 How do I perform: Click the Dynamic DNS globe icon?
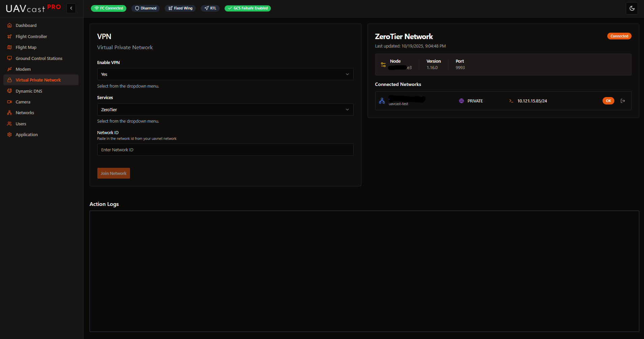[9, 91]
